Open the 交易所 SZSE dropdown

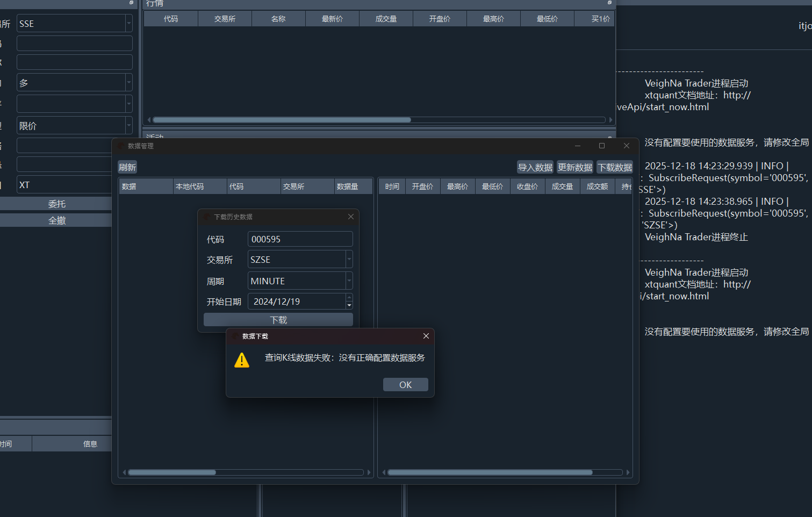349,260
